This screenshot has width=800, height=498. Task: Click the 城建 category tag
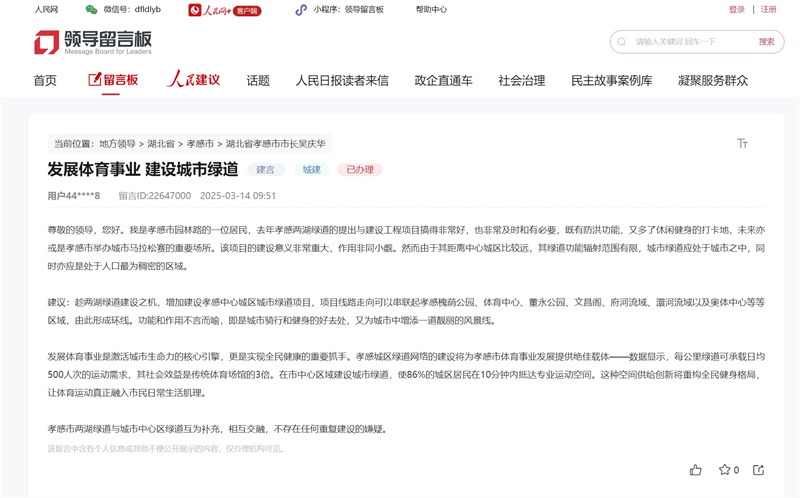point(311,169)
